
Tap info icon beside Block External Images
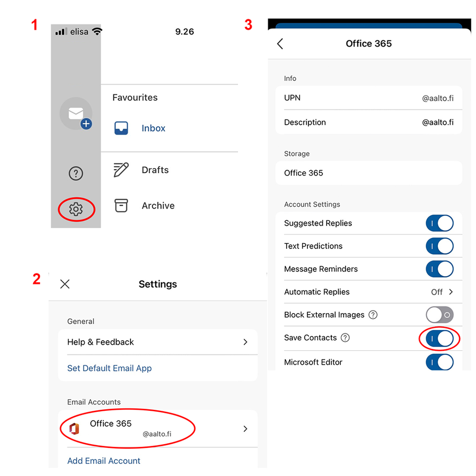373,315
